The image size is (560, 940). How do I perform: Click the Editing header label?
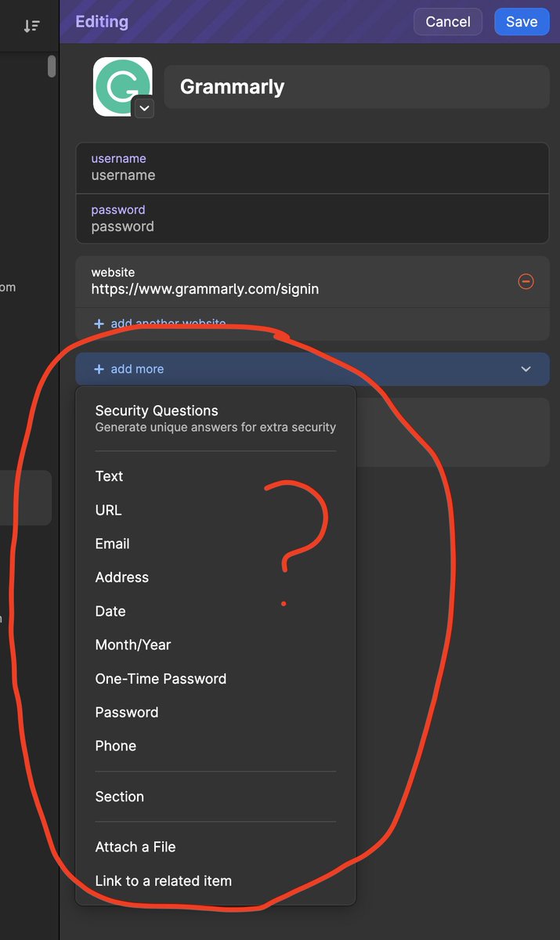coord(102,21)
